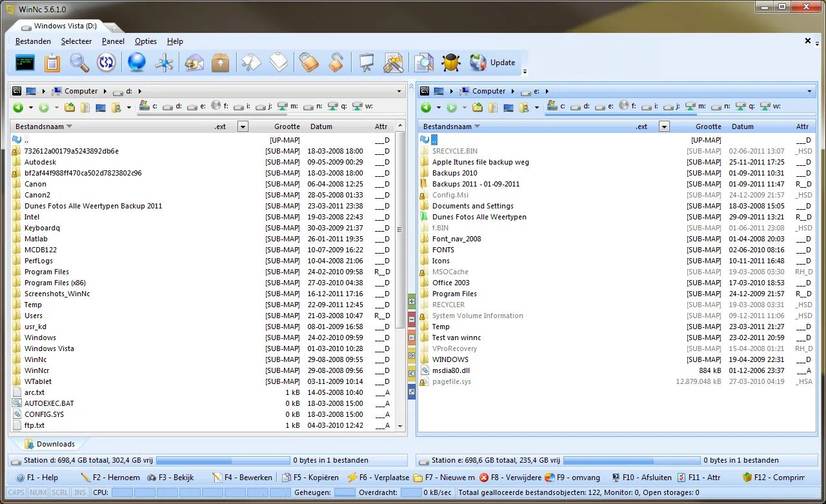This screenshot has height=504, width=826.
Task: Click F3 - Bekijk function button
Action: coord(170,478)
